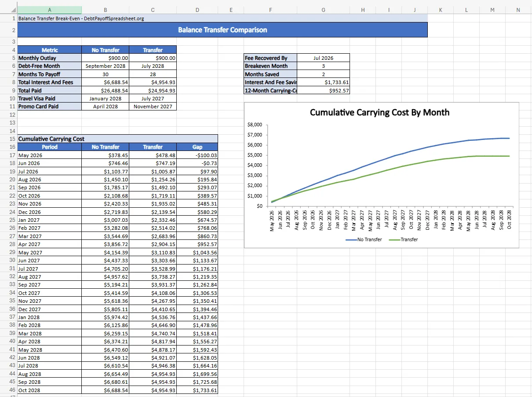Viewport: 532px width, 397px height.
Task: Select the Months To Payoff value 28
Action: (153, 74)
